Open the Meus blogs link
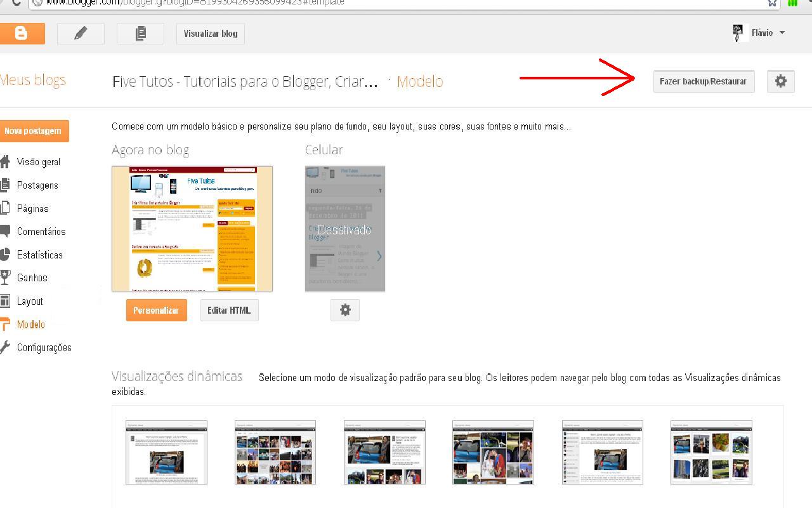This screenshot has width=812, height=508. pos(33,80)
